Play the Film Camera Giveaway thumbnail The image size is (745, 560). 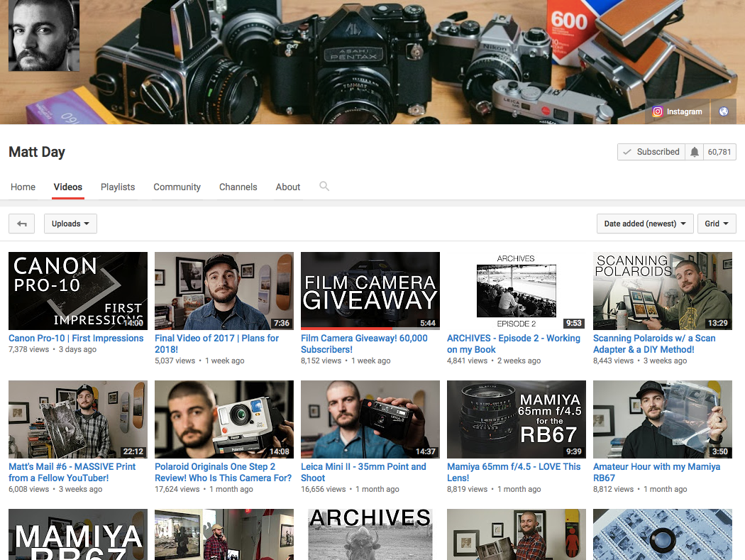coord(370,291)
